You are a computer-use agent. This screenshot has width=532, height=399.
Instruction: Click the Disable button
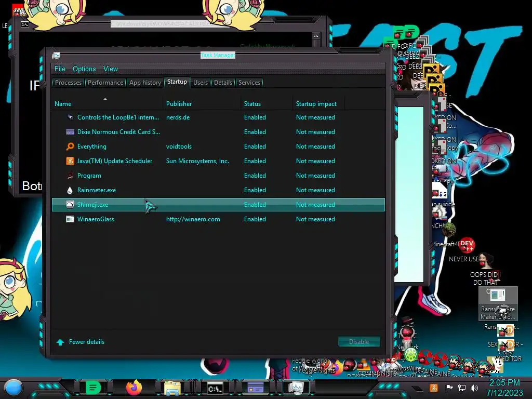[x=359, y=342]
